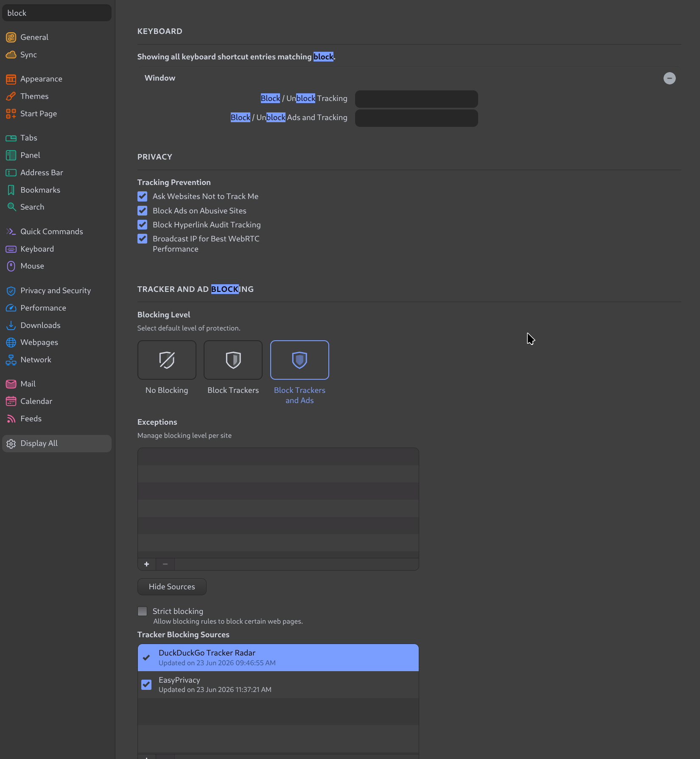Viewport: 700px width, 759px height.
Task: Click the Feeds settings label
Action: coord(31,419)
